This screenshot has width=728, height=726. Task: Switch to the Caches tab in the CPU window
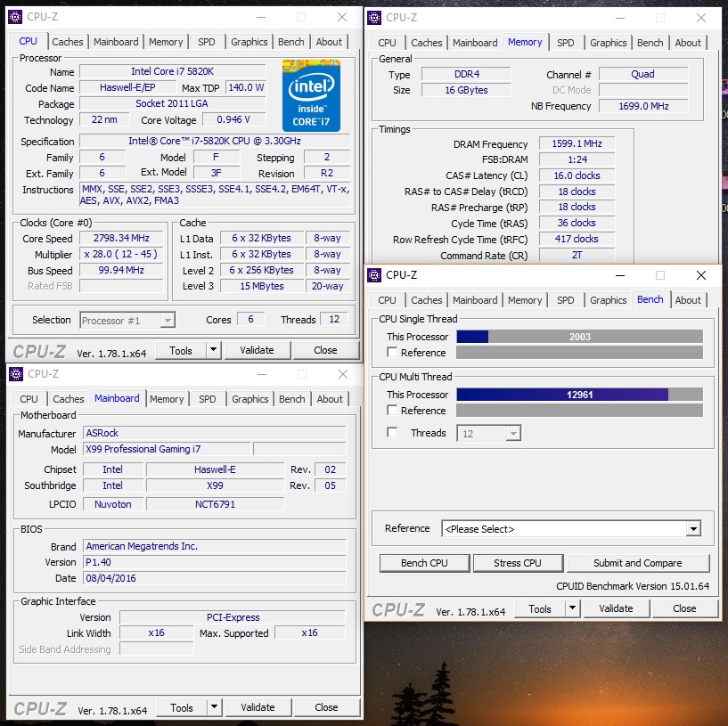click(68, 42)
